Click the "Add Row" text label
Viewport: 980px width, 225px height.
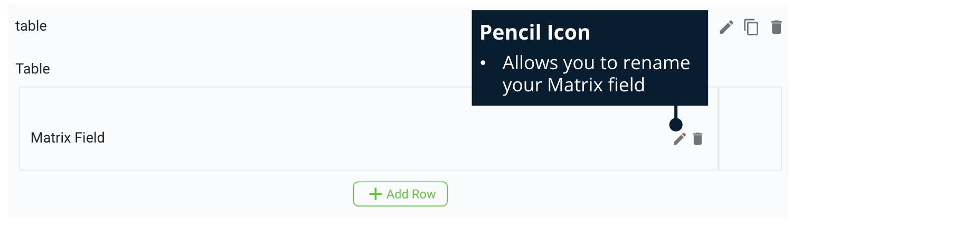pos(411,194)
